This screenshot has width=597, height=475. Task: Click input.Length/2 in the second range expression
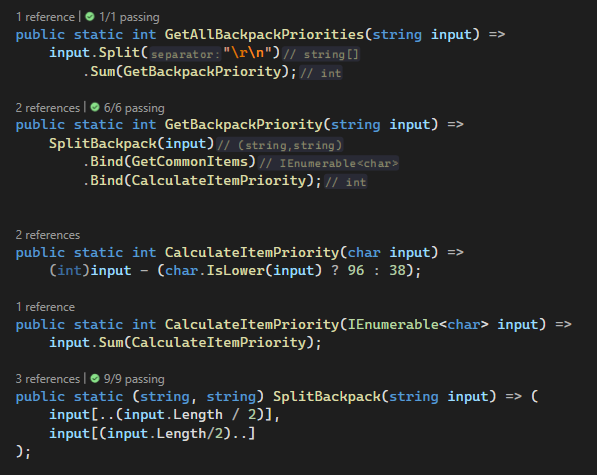click(165, 433)
